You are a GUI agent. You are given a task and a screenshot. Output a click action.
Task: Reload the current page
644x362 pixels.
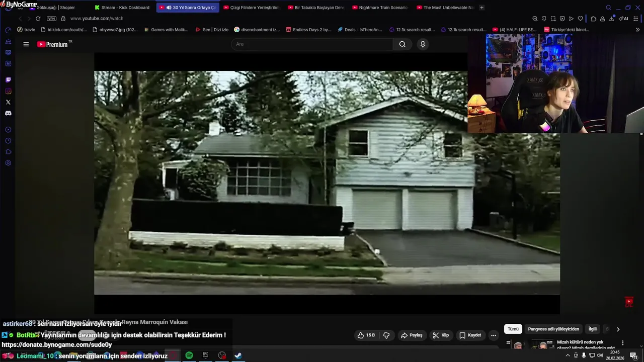click(x=38, y=19)
